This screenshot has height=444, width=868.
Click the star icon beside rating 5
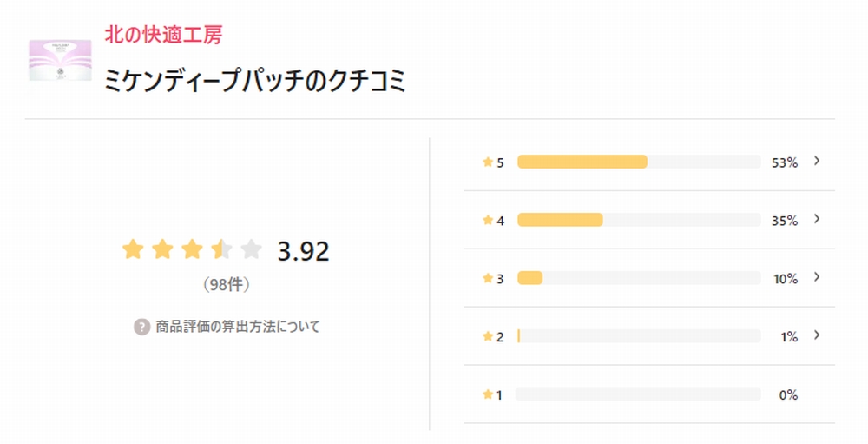click(488, 162)
